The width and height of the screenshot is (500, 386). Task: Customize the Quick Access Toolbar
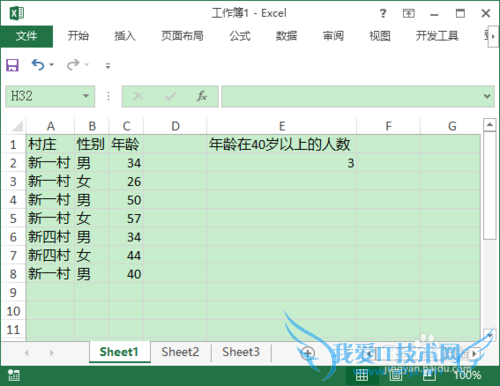pyautogui.click(x=108, y=66)
